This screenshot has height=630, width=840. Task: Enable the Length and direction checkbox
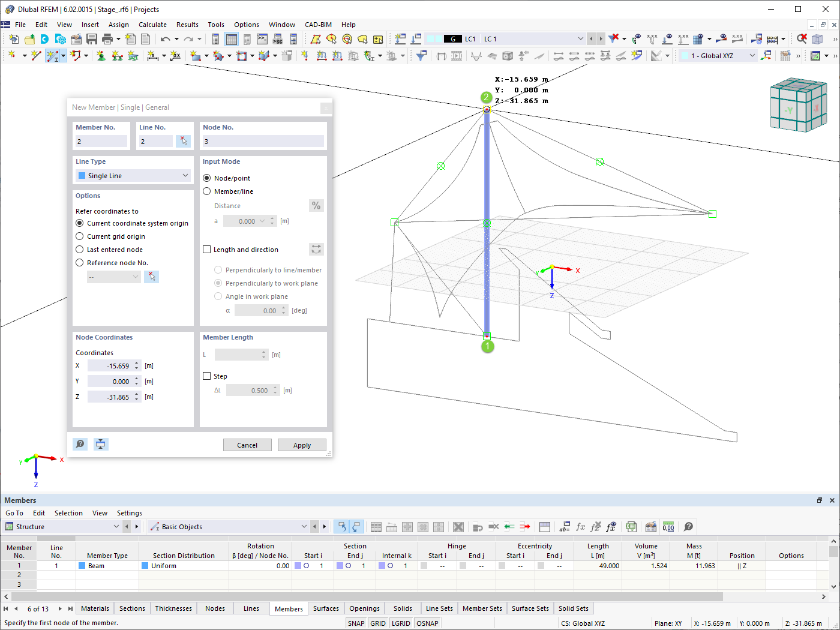pos(206,250)
